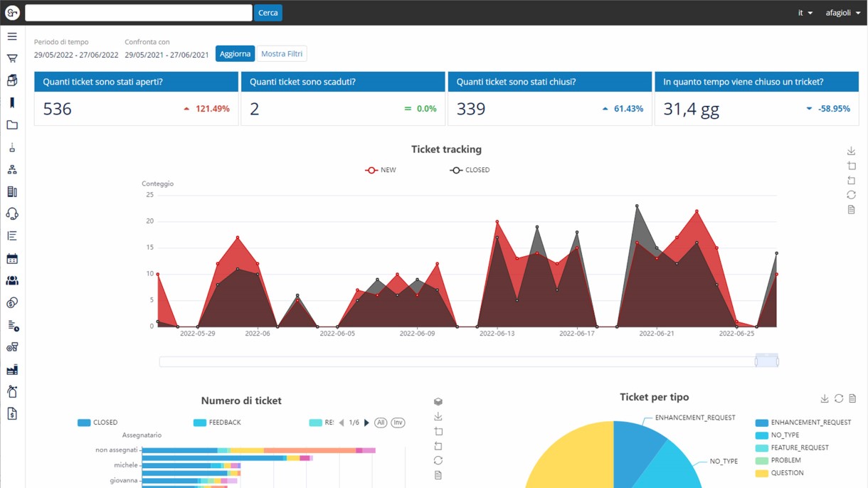Click the 'non assegnati' assignee row label
The image size is (868, 488).
[116, 450]
